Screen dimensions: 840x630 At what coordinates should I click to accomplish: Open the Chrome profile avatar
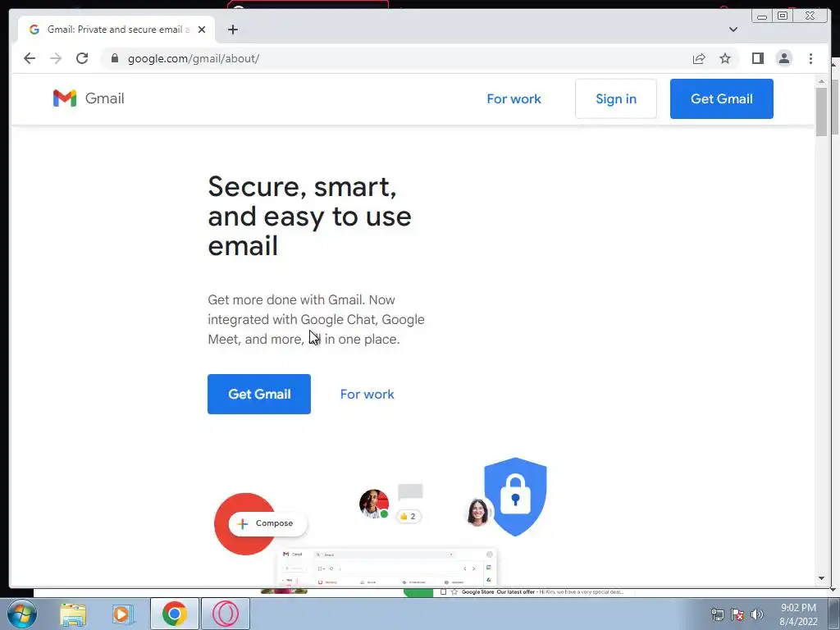pos(784,58)
